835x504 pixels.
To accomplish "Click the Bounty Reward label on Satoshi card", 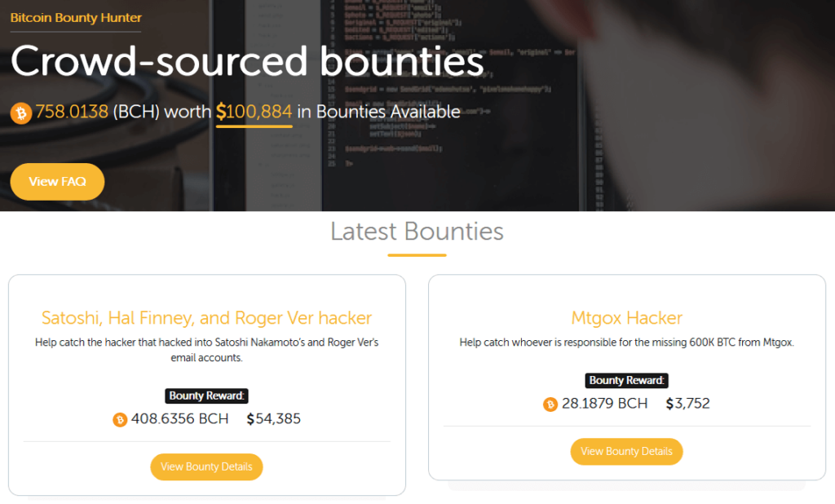I will tap(206, 396).
